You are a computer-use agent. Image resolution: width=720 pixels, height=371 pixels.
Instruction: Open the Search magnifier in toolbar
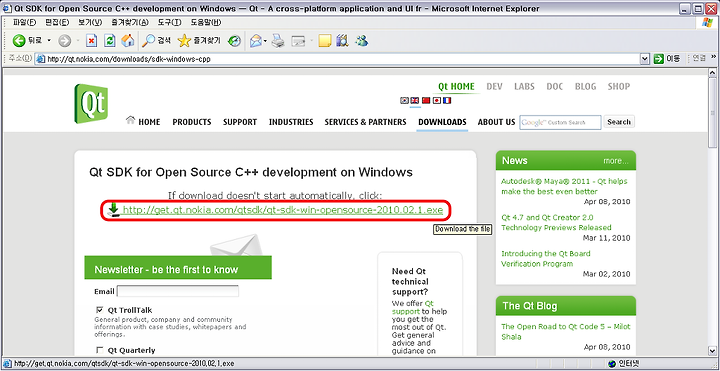tap(148, 41)
